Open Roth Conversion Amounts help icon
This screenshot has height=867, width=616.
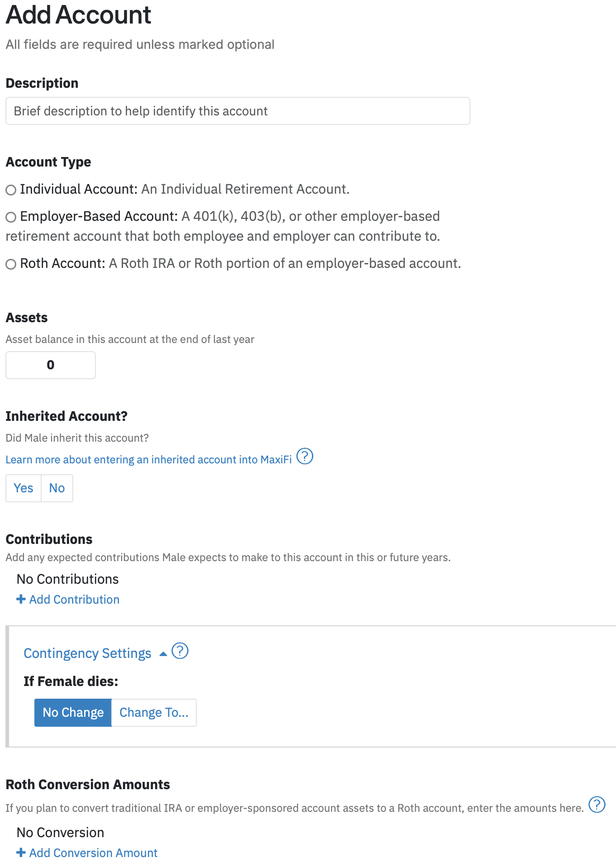(x=597, y=805)
